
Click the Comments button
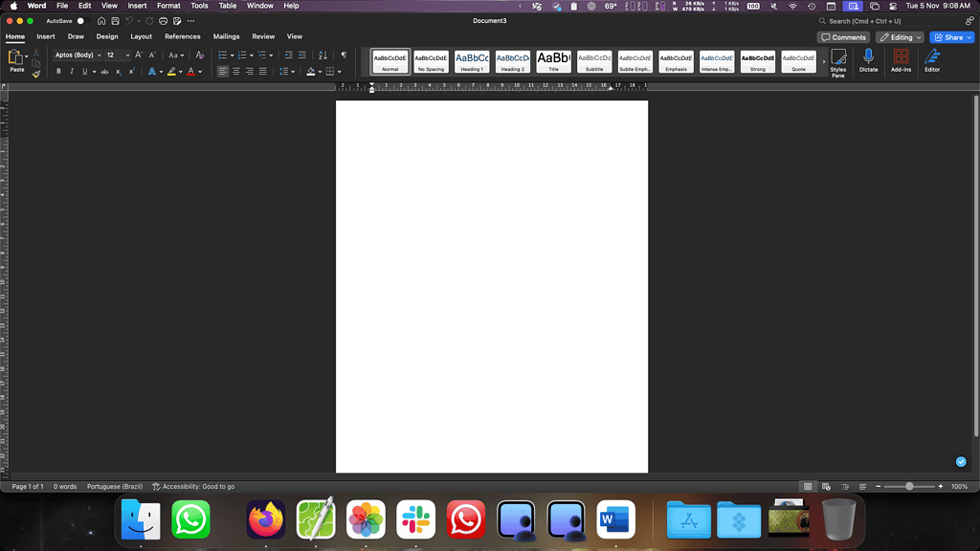[x=843, y=37]
